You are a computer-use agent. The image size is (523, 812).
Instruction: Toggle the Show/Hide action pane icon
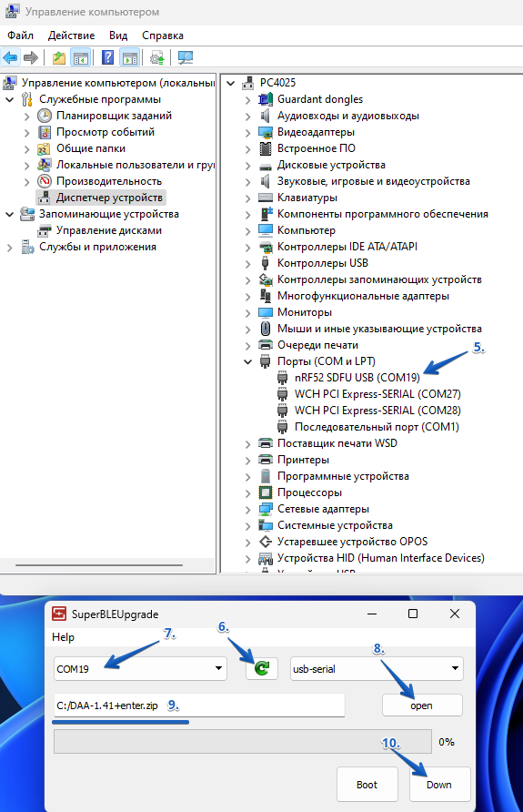pos(130,57)
